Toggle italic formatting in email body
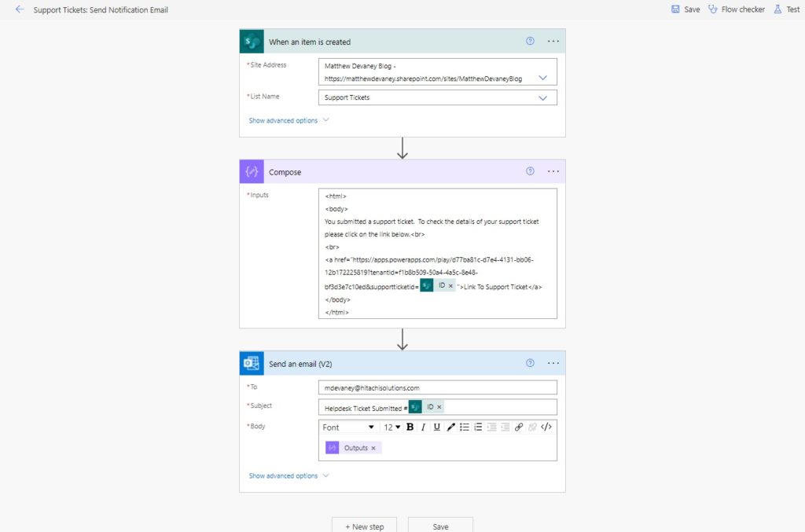805x532 pixels. [x=423, y=427]
